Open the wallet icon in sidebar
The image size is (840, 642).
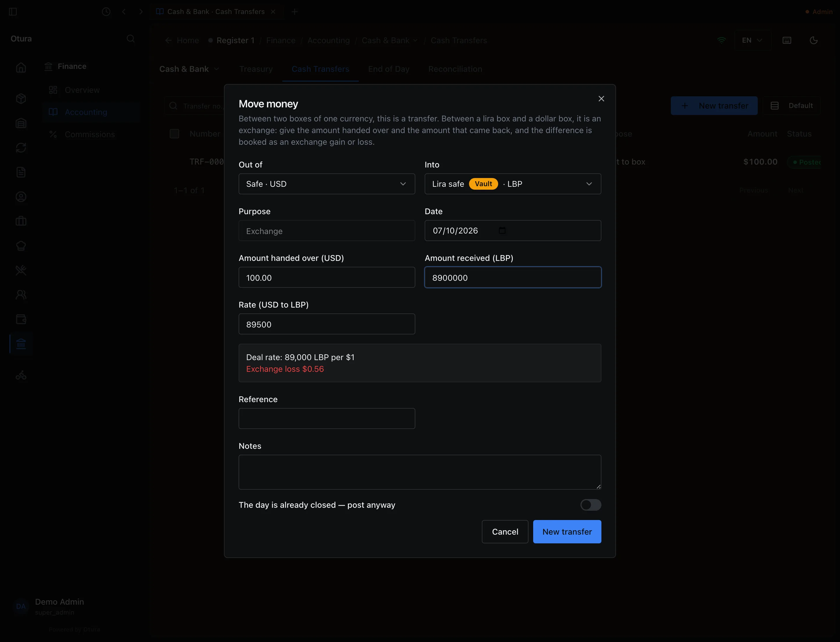pyautogui.click(x=21, y=319)
